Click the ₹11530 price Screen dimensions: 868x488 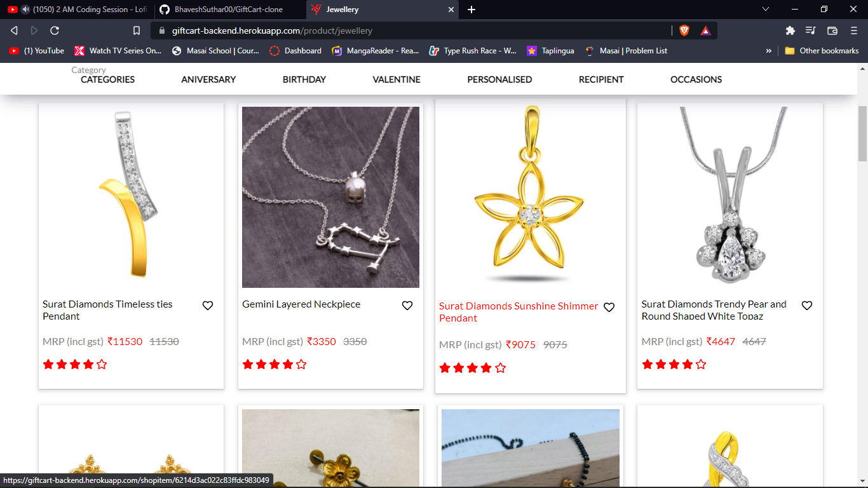tap(125, 341)
